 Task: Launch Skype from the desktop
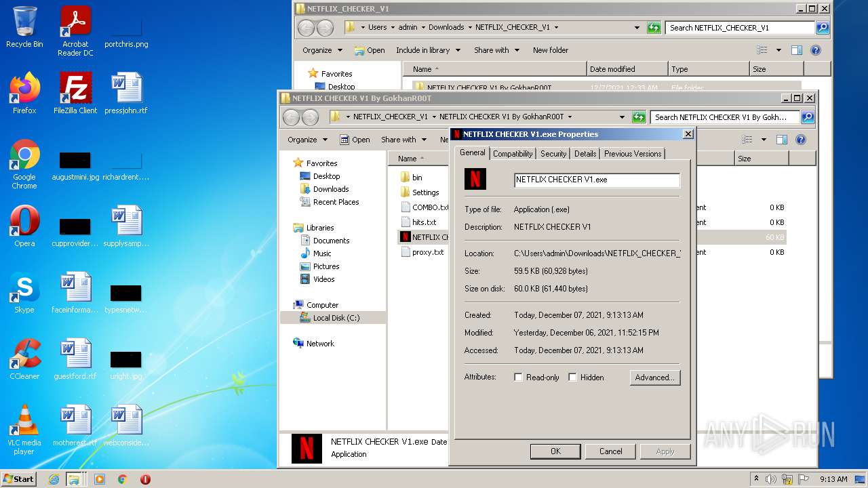pyautogui.click(x=24, y=293)
